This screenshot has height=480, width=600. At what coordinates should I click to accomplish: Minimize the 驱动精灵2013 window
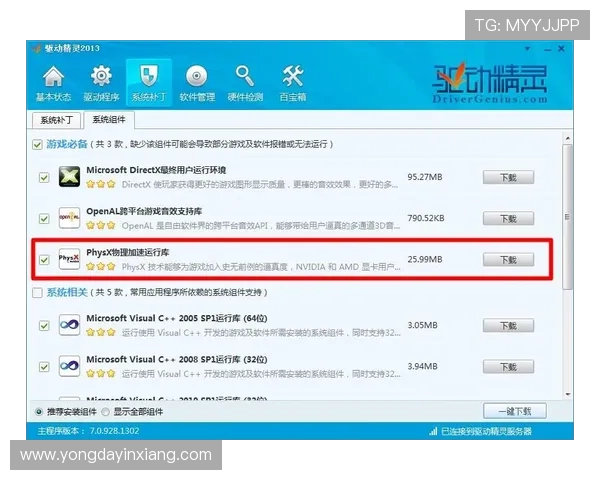tap(548, 49)
